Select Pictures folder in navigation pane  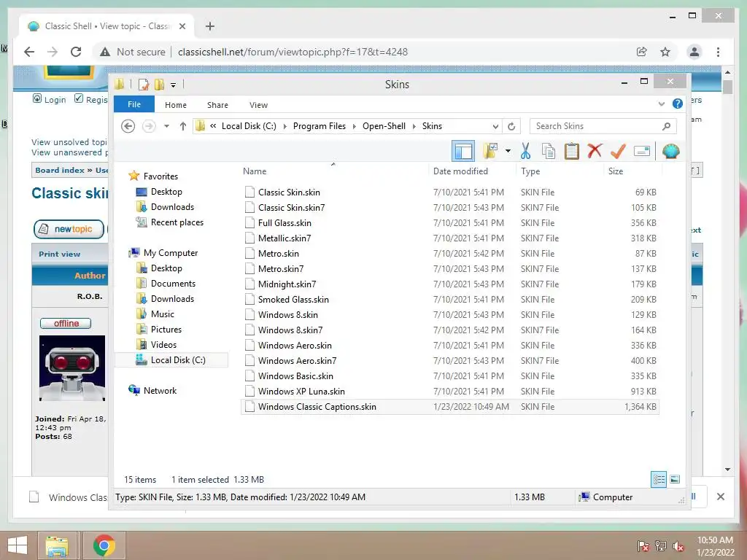pyautogui.click(x=166, y=330)
